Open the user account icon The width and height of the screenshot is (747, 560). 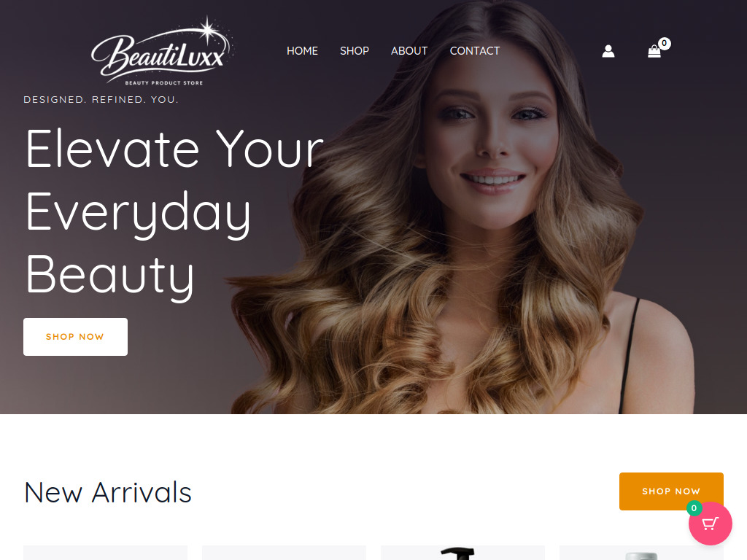click(x=608, y=51)
